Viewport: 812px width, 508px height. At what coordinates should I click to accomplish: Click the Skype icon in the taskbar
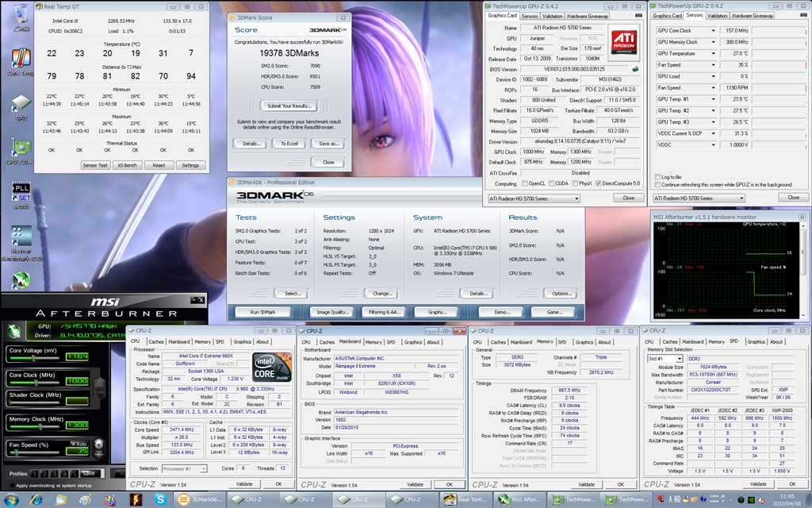point(160,499)
